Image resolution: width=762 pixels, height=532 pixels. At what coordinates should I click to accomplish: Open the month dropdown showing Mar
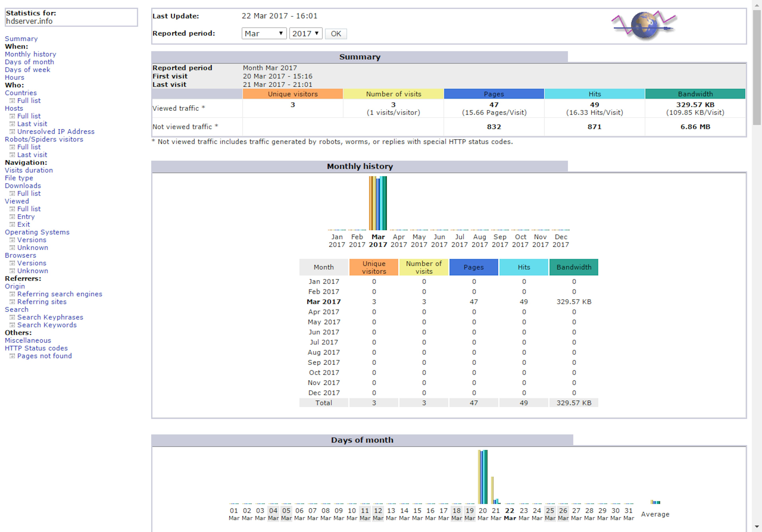pos(264,34)
